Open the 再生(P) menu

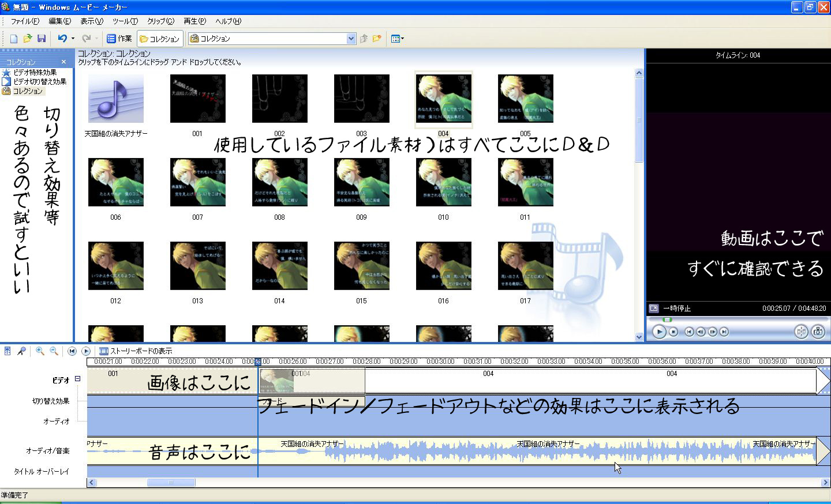click(x=194, y=21)
